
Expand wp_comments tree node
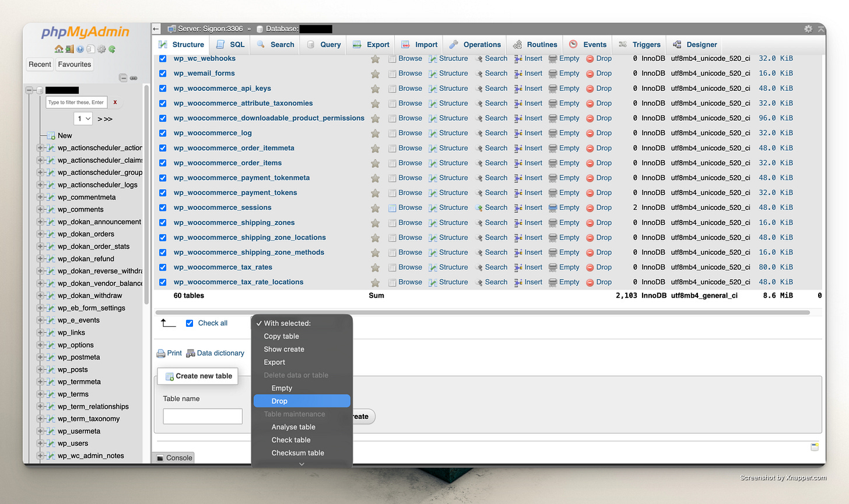40,209
